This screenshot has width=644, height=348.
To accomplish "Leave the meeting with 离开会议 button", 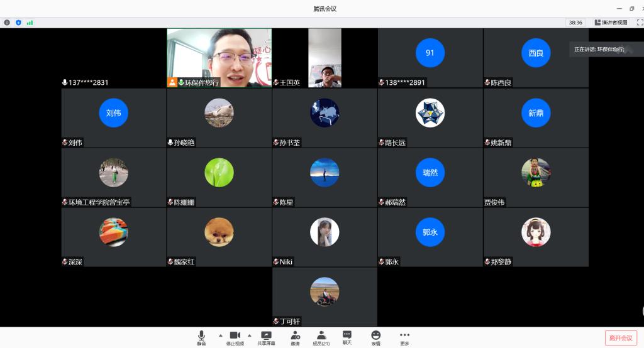I will tap(621, 338).
